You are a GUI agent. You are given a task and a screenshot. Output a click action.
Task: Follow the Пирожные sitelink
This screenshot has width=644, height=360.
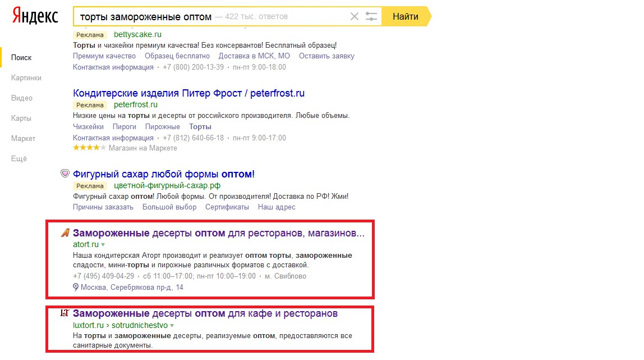(x=162, y=126)
